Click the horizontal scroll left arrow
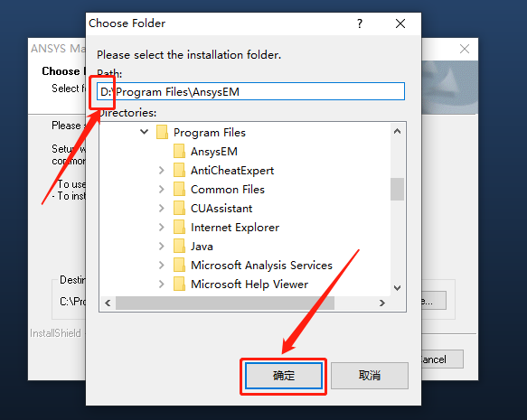Screen dimensions: 527x420 [108, 303]
